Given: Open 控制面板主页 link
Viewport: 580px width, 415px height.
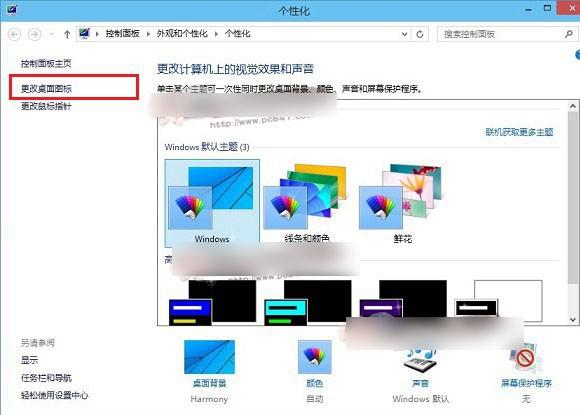Looking at the screenshot, I should (46, 64).
